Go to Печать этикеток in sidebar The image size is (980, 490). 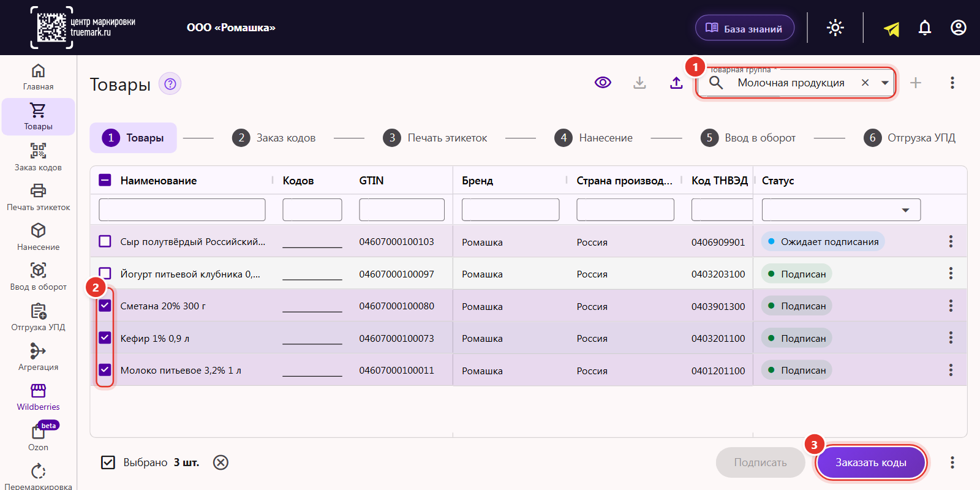(38, 197)
